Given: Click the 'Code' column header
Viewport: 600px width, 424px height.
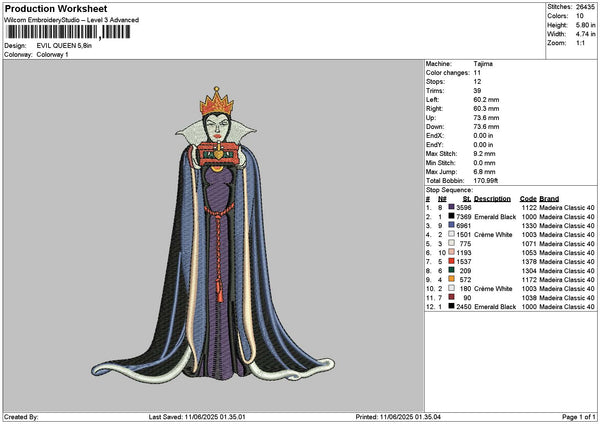Looking at the screenshot, I should click(x=528, y=199).
